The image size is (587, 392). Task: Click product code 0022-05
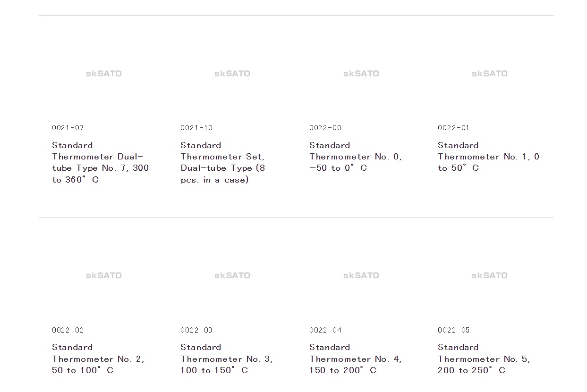(x=454, y=330)
